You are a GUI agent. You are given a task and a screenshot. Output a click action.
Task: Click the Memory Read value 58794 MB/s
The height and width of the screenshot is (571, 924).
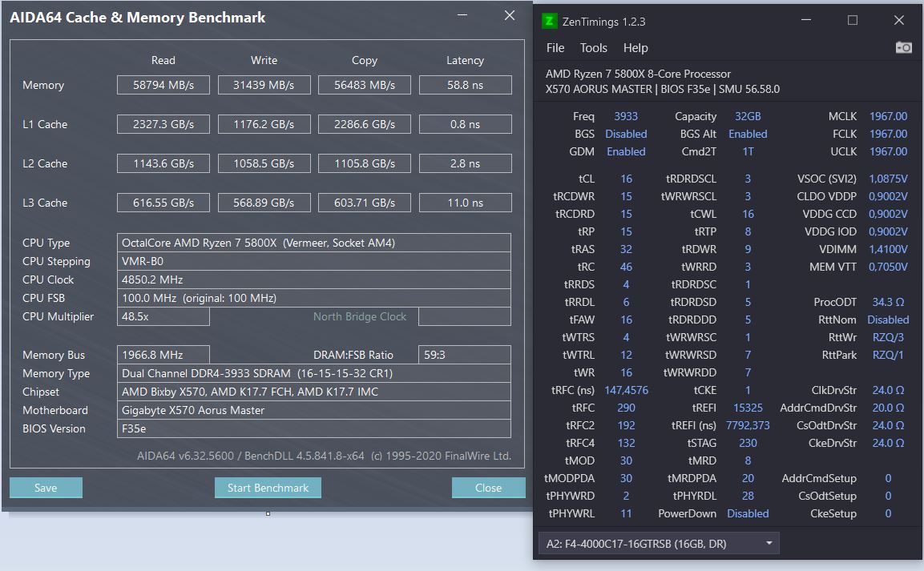163,85
